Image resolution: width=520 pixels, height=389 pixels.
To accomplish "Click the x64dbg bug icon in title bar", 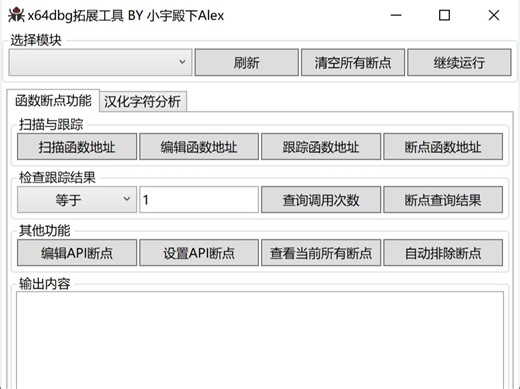I will [x=16, y=15].
